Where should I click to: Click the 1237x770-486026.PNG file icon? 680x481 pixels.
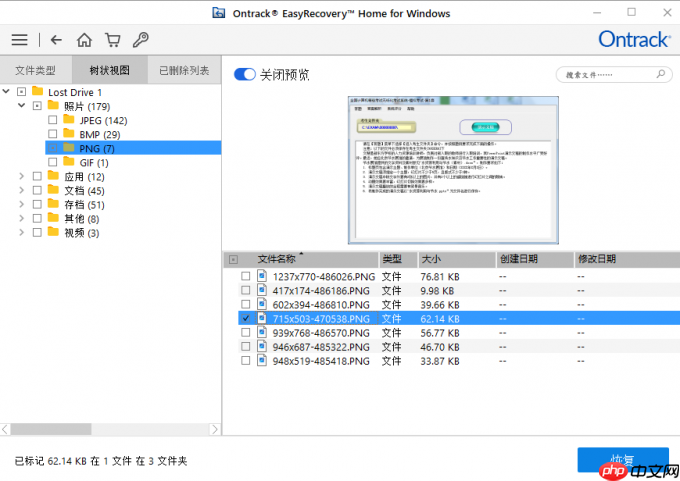pos(262,276)
